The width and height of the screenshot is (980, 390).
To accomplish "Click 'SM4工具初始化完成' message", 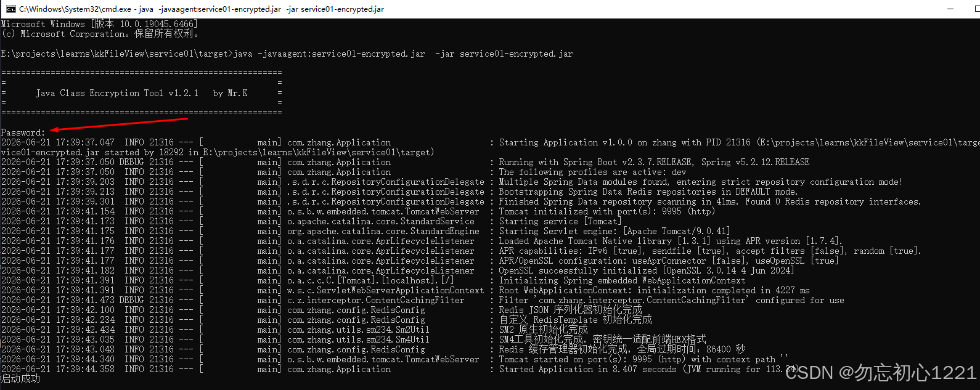I will coord(603,339).
